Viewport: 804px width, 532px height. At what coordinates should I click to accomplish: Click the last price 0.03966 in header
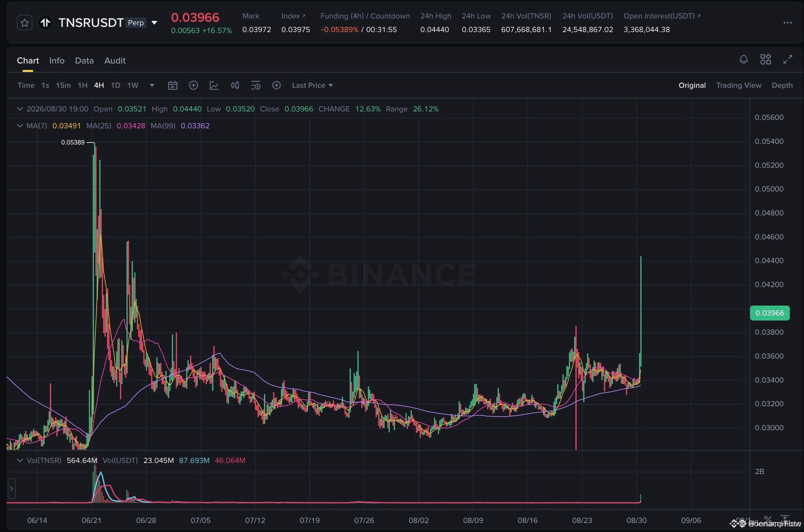point(195,17)
